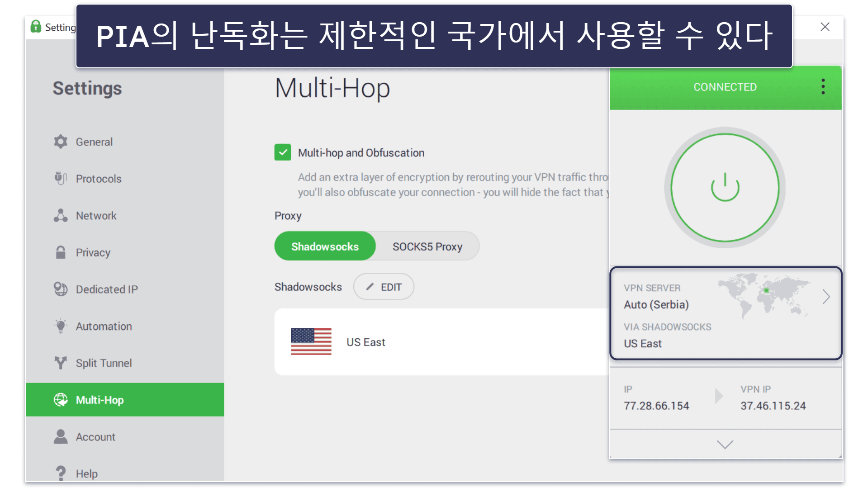The height and width of the screenshot is (488, 868).
Task: Open the General settings tab
Action: coord(125,142)
